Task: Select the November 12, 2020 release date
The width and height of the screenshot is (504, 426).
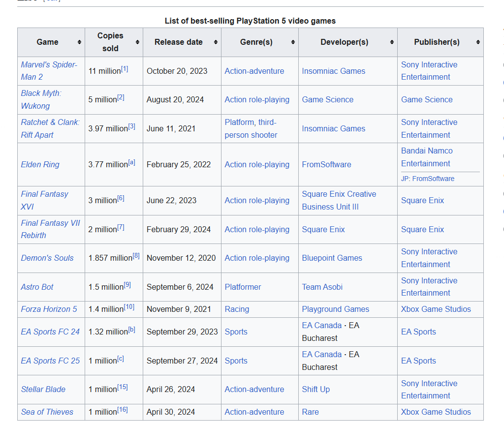Action: pyautogui.click(x=181, y=258)
